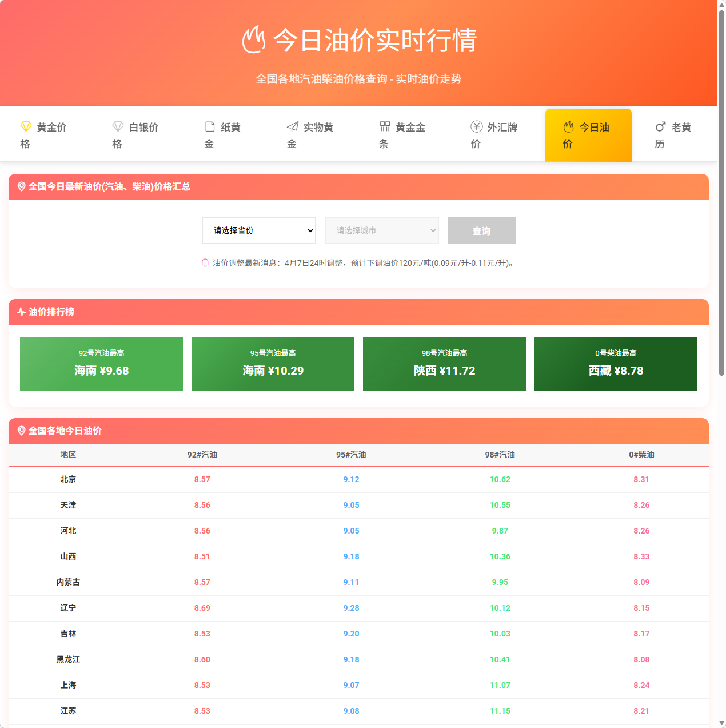Click the 95#汽油 column header
Image resolution: width=726 pixels, height=728 pixels.
coord(351,455)
